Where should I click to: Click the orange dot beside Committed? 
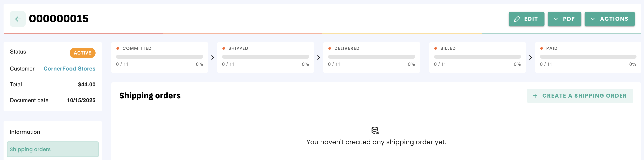point(118,48)
